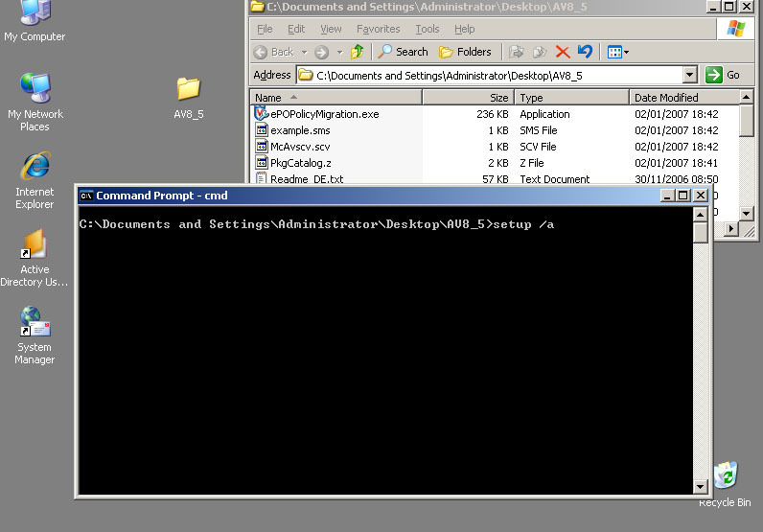Click the Command Prompt scroll down arrow

tap(701, 486)
